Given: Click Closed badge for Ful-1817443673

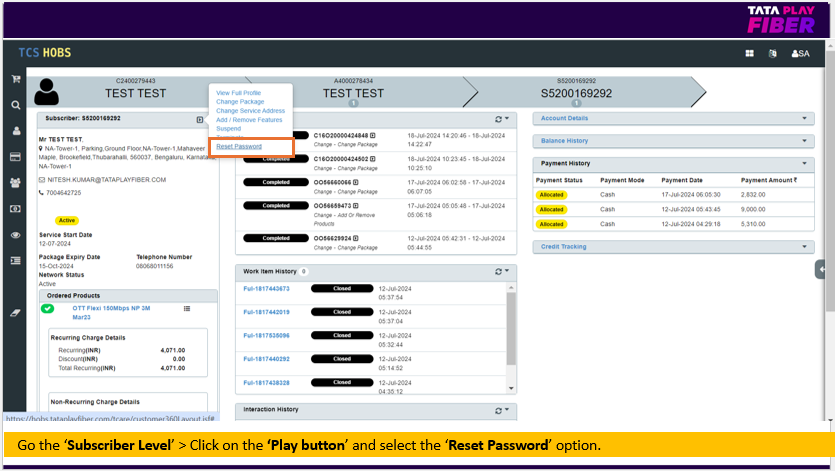Looking at the screenshot, I should tap(342, 289).
